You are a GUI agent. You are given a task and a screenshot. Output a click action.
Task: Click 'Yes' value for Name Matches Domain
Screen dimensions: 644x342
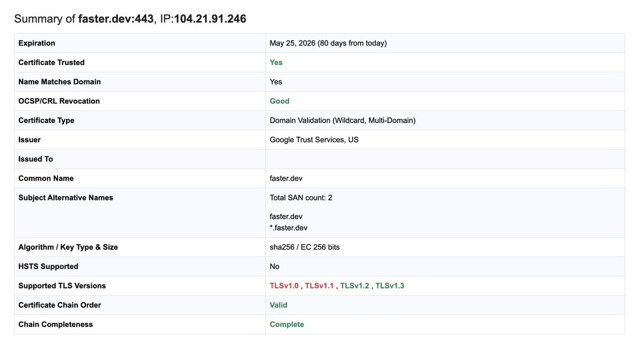pos(276,81)
